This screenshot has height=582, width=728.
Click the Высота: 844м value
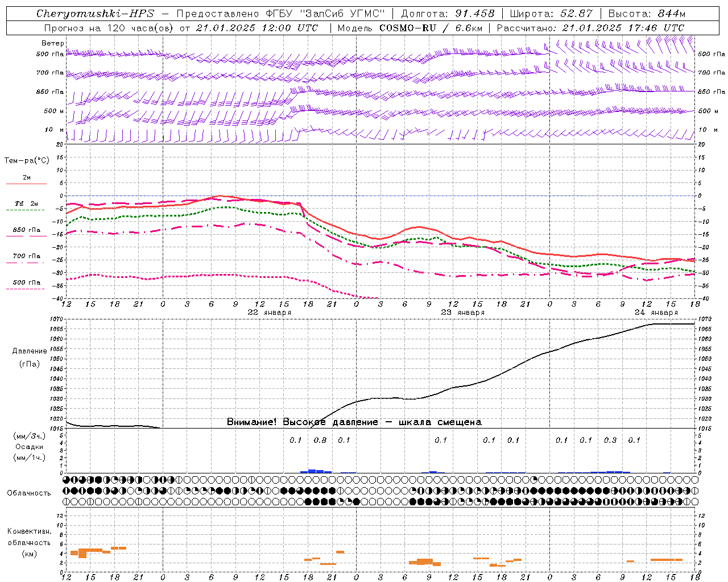647,14
